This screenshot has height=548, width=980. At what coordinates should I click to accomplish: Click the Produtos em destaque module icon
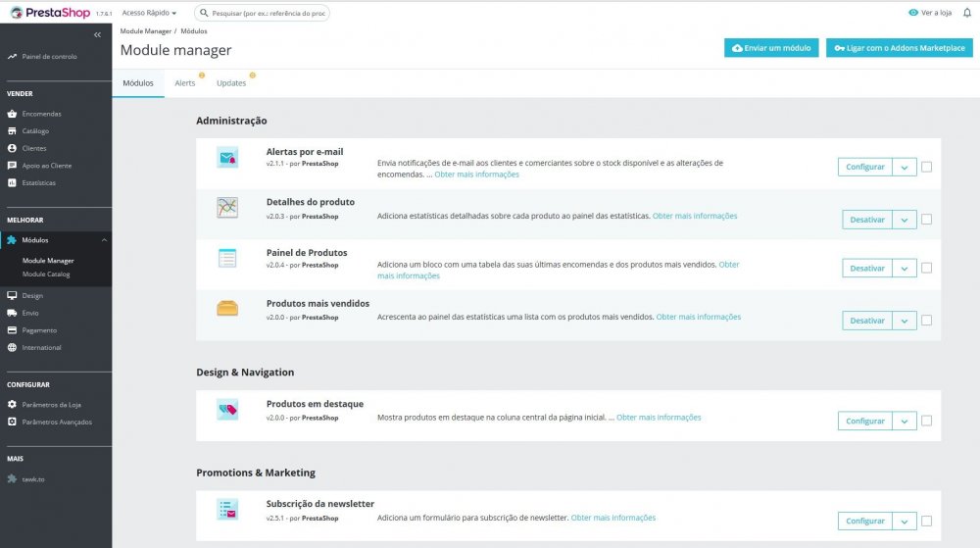click(227, 409)
